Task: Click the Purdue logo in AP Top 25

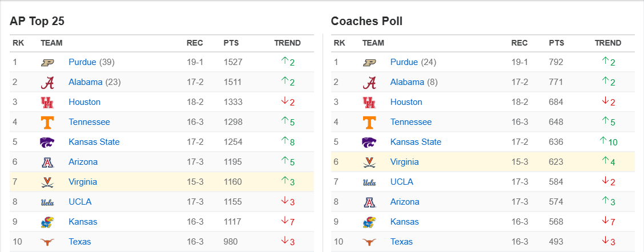Action: pyautogui.click(x=47, y=63)
